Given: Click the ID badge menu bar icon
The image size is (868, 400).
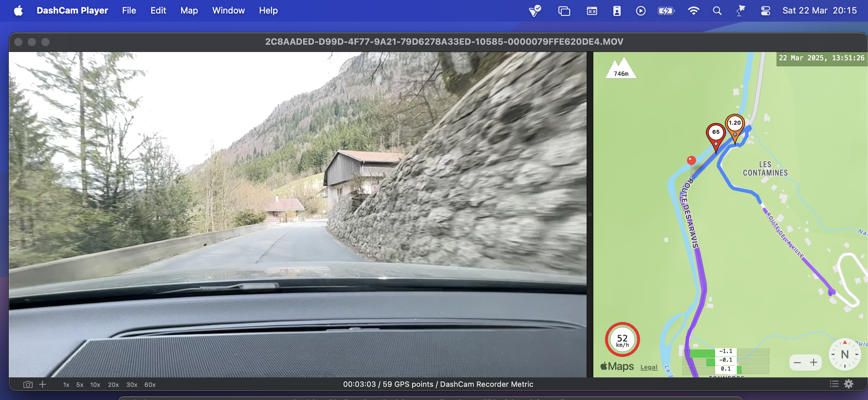Looking at the screenshot, I should click(x=617, y=11).
